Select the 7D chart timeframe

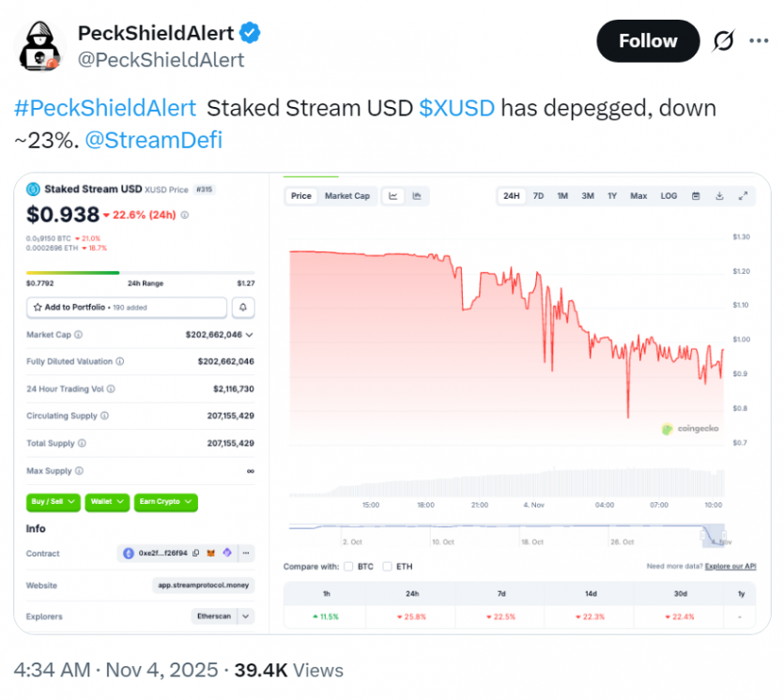click(538, 196)
